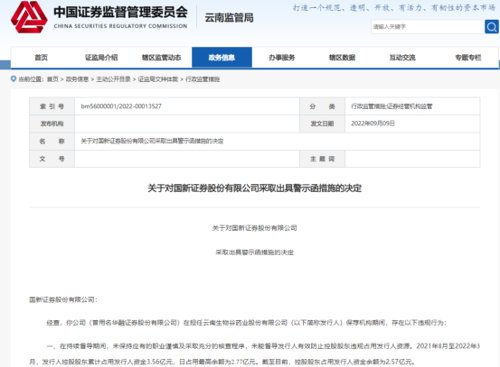This screenshot has height=367, width=500.
Task: Open the 专题专栏 navigation tab
Action: point(468,57)
